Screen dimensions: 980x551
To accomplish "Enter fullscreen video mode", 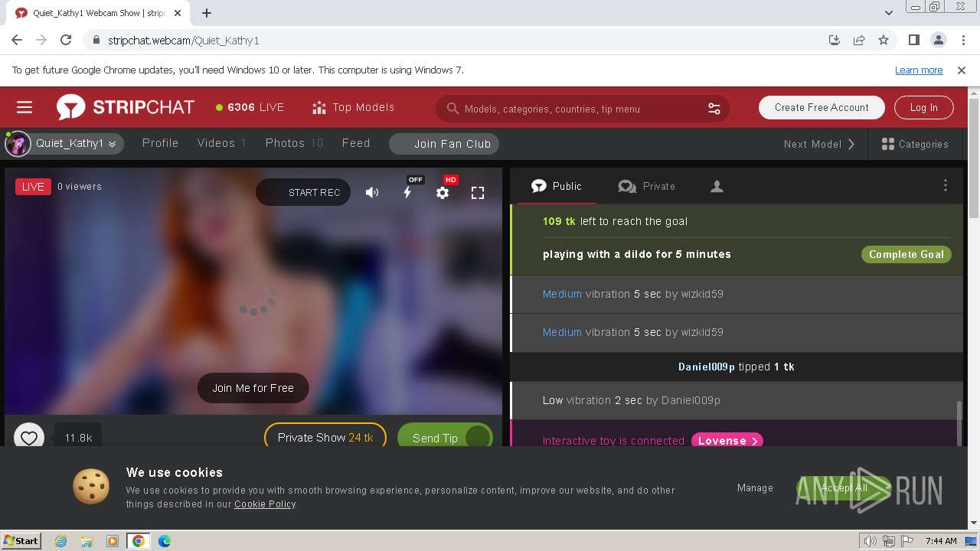I will coord(478,193).
